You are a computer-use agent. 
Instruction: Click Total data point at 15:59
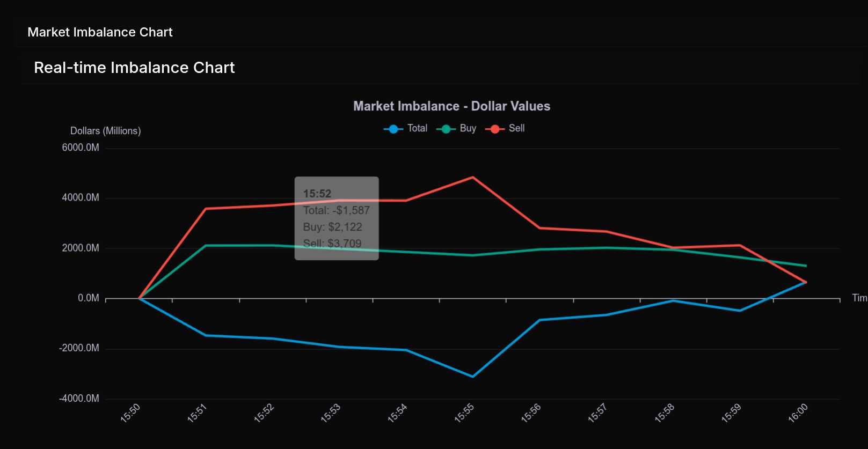pos(740,311)
